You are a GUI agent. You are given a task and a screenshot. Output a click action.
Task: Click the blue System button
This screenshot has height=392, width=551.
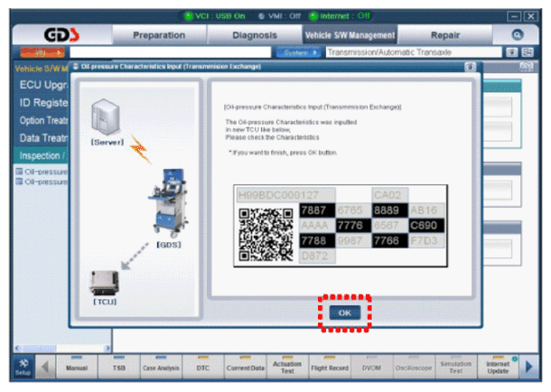click(x=299, y=52)
